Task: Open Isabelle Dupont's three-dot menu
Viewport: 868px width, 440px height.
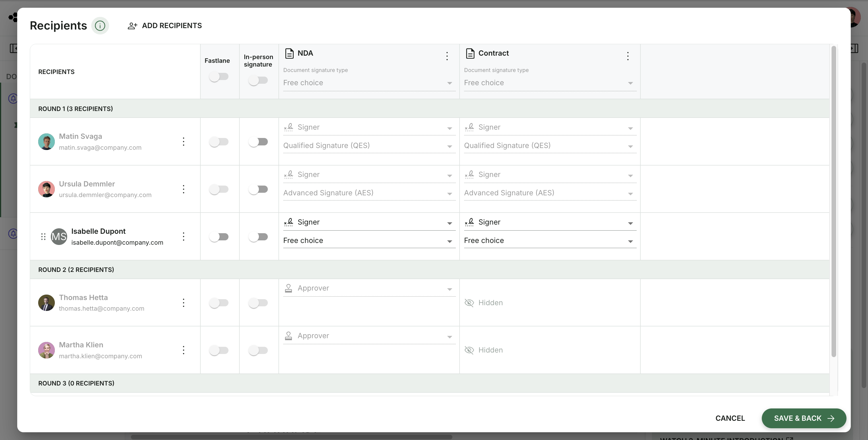Action: 184,237
